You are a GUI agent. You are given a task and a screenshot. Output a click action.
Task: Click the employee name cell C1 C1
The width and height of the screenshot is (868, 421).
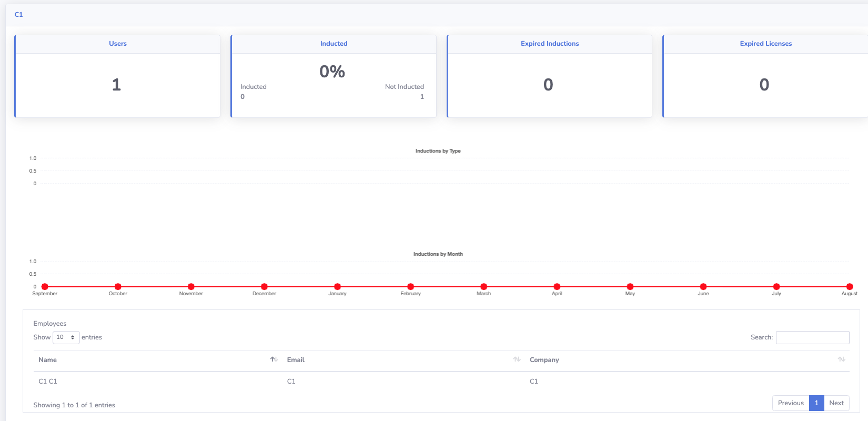[48, 382]
